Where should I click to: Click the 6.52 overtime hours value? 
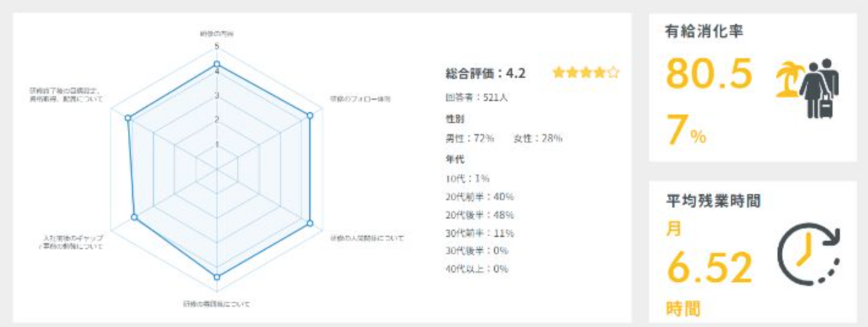pyautogui.click(x=709, y=268)
